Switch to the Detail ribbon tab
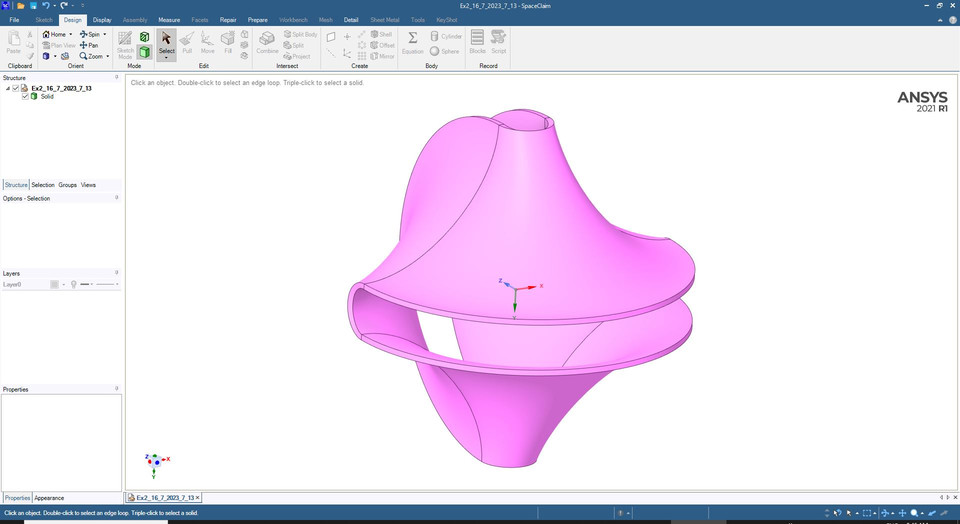 [x=351, y=20]
